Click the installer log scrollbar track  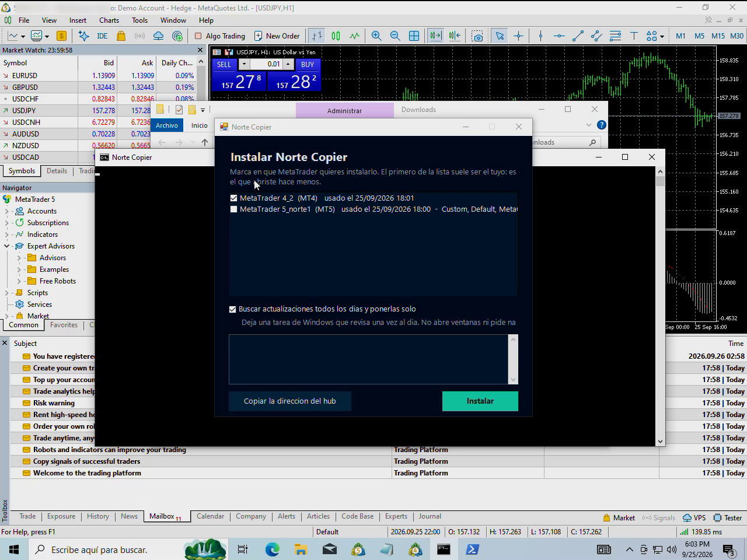[x=514, y=359]
